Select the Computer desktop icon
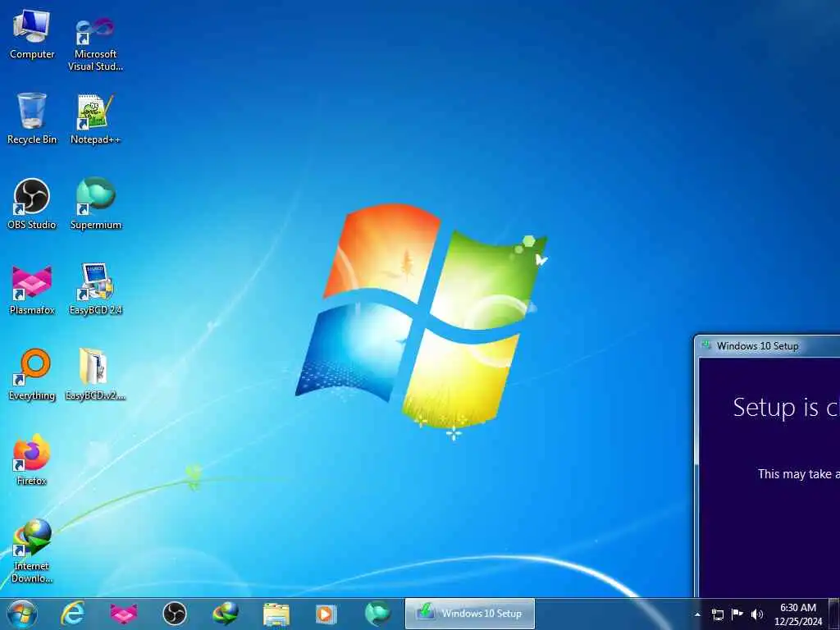 tap(32, 34)
